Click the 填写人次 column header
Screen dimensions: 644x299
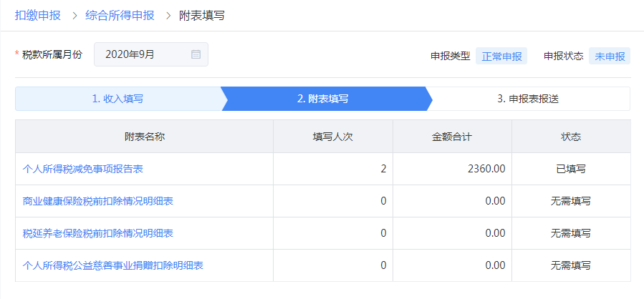coord(332,137)
